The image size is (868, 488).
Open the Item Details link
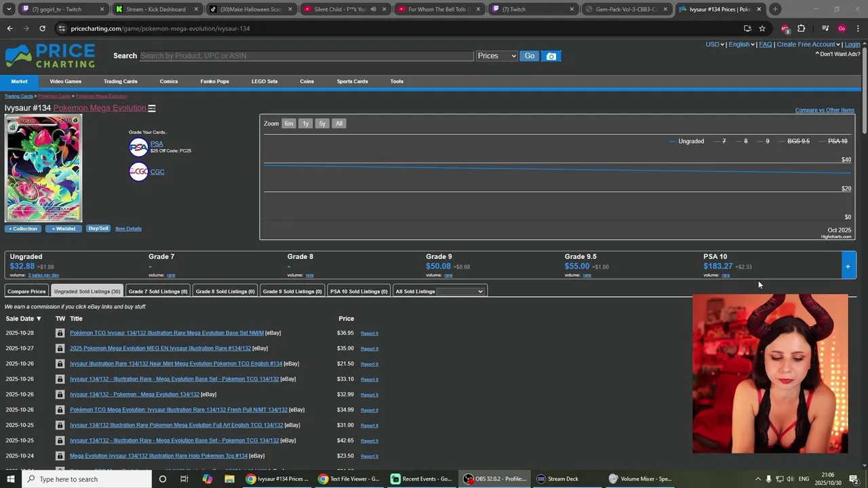pyautogui.click(x=128, y=229)
